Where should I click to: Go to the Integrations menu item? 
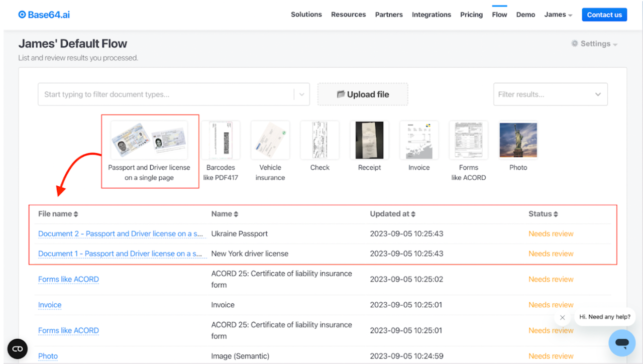(x=432, y=15)
